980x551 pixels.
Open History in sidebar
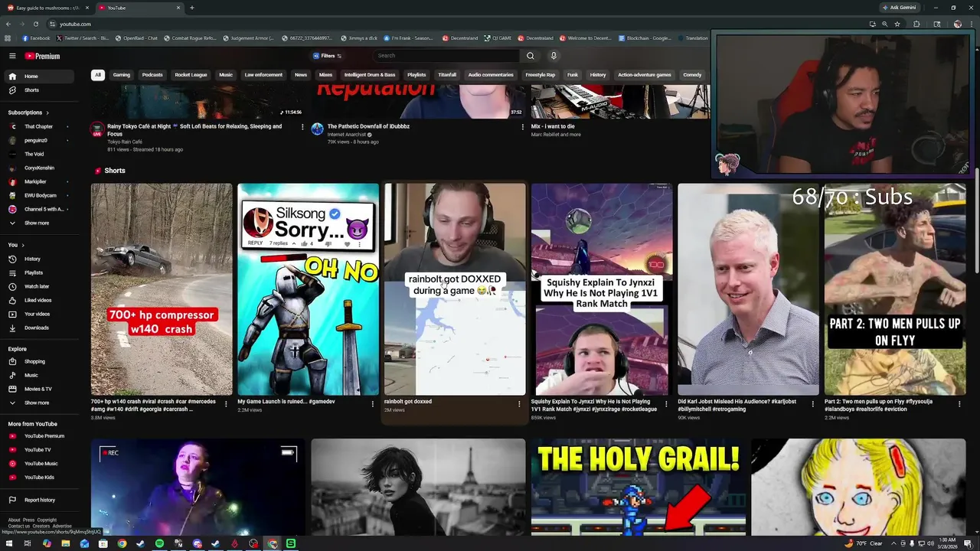point(40,259)
